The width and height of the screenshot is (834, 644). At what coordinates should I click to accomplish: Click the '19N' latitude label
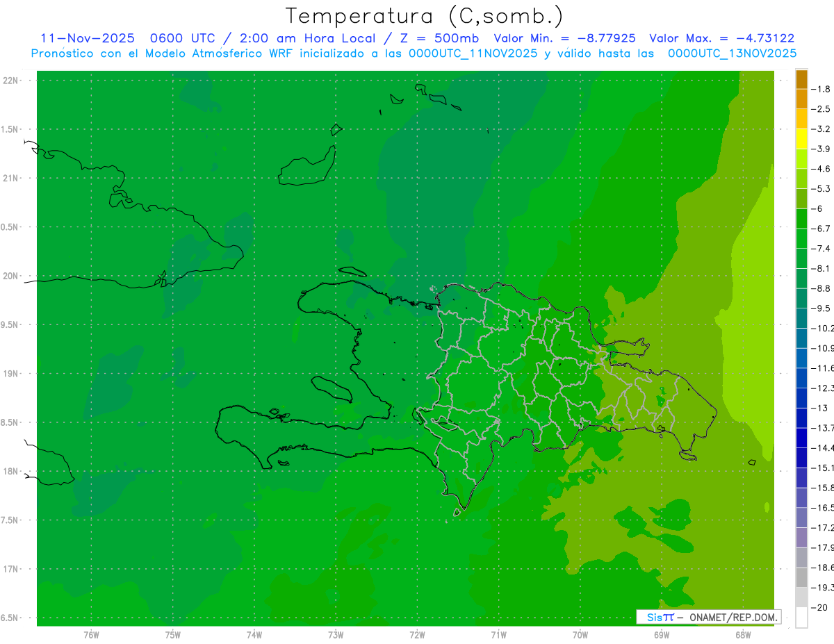point(10,374)
